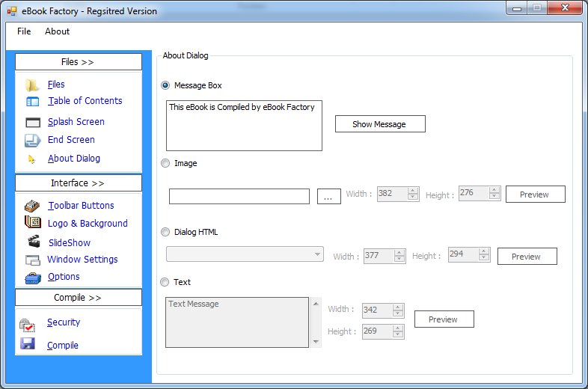The width and height of the screenshot is (588, 389).
Task: Click the Show Message button
Action: tap(380, 123)
